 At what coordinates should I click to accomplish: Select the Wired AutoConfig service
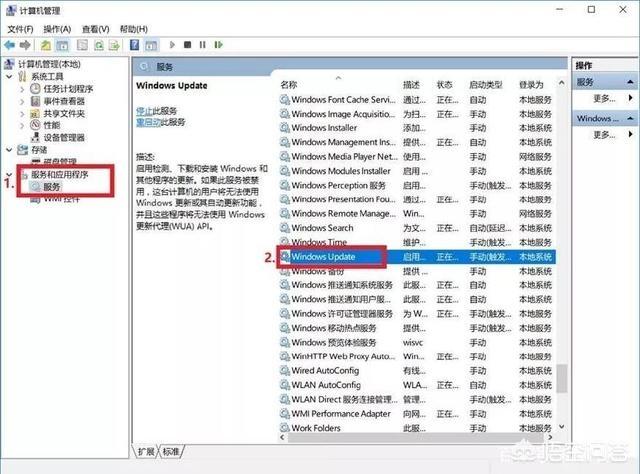coord(416,371)
